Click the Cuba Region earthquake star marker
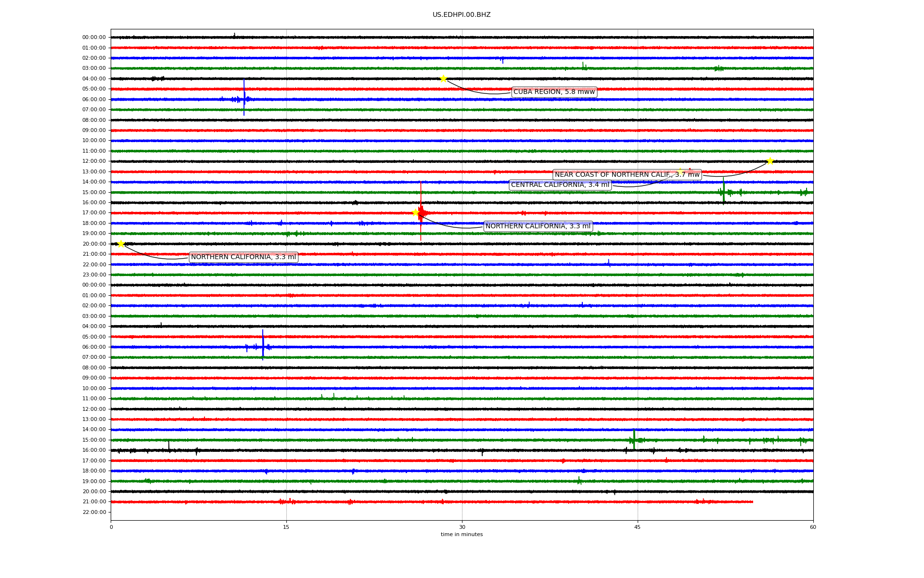Image resolution: width=924 pixels, height=578 pixels. click(x=443, y=79)
